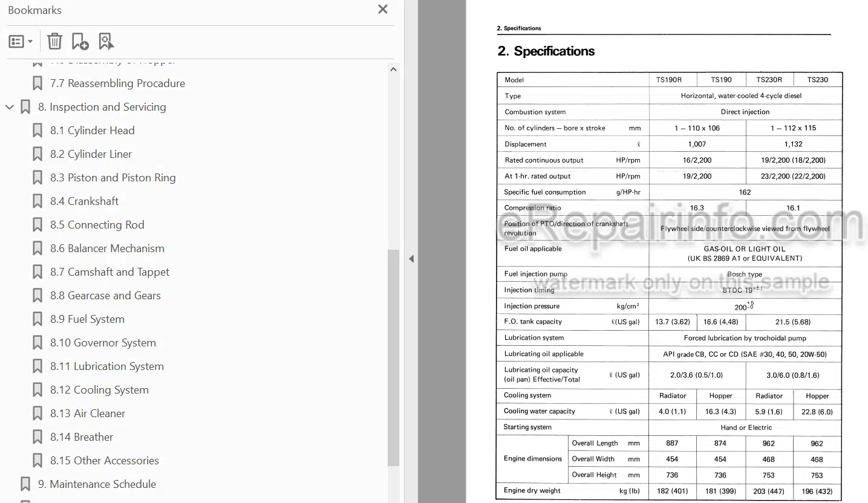Click 'Hand or Electric' starting system cell
The height and width of the screenshot is (503, 868).
[745, 427]
